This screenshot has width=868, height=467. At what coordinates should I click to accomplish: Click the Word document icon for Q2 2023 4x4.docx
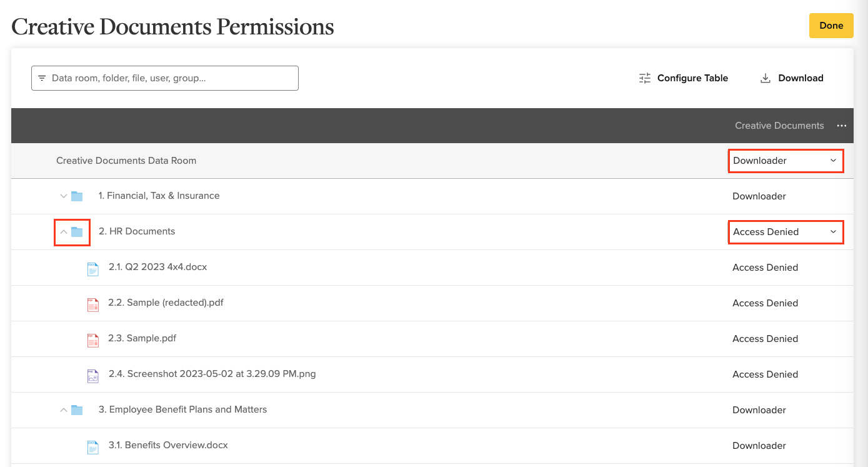coord(92,268)
